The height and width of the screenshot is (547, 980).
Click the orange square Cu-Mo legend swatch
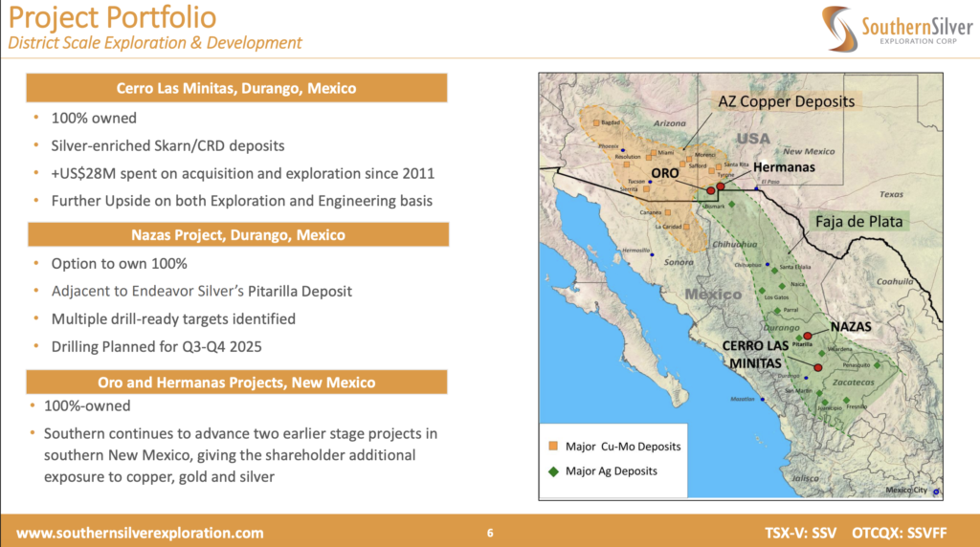554,447
